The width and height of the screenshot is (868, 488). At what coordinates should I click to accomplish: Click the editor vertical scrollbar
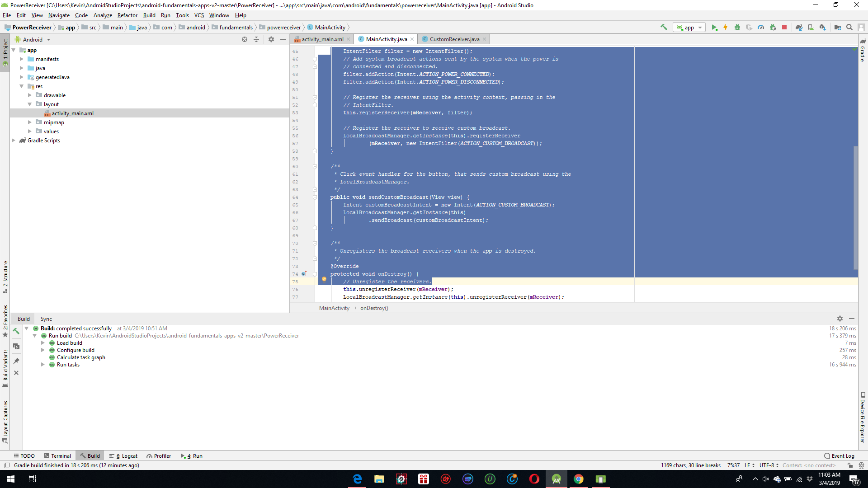[x=855, y=208]
